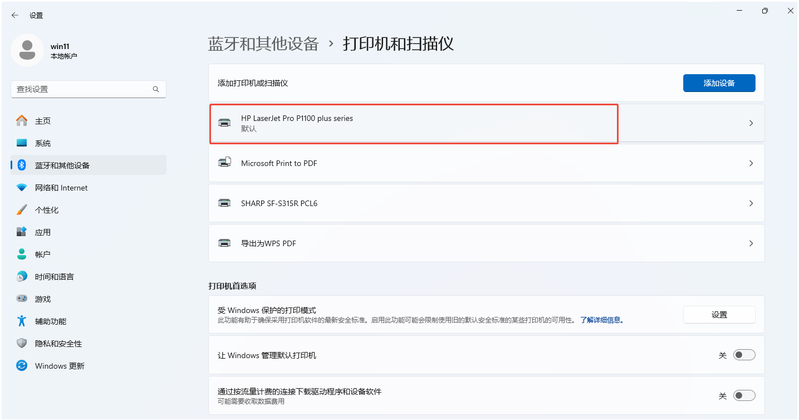Expand Microsoft Print to PDF chevron arrow
Image resolution: width=799 pixels, height=420 pixels.
point(751,163)
